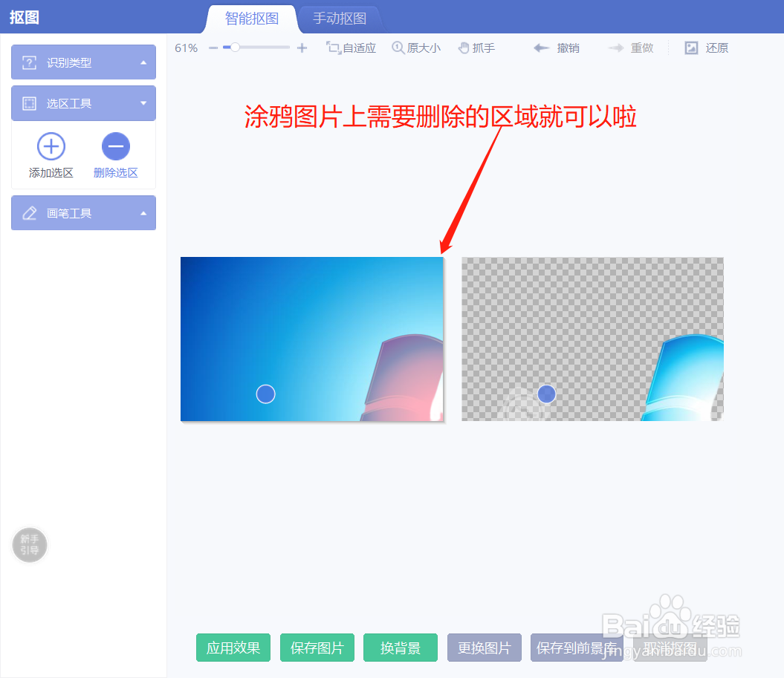Click the 更换图片 button
This screenshot has height=678, width=784.
485,648
